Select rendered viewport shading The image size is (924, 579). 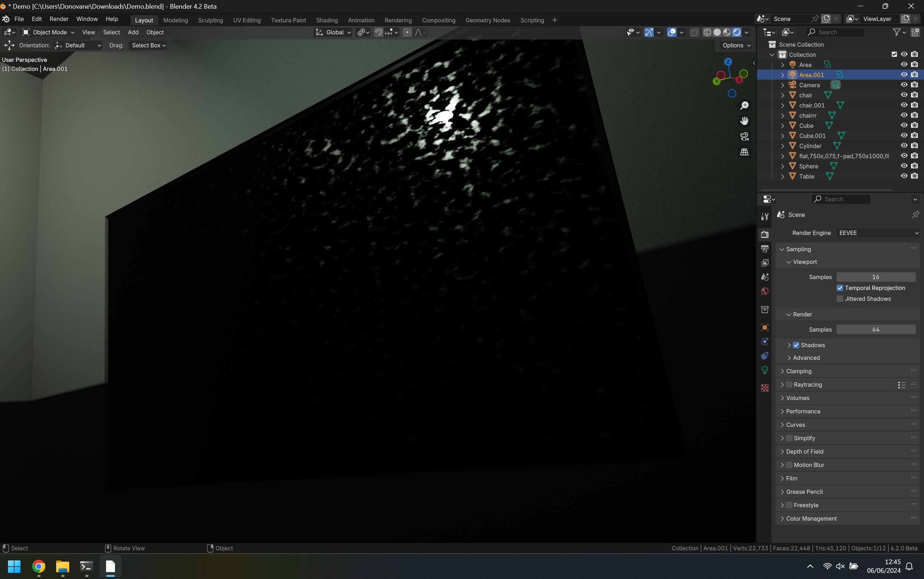pyautogui.click(x=737, y=33)
